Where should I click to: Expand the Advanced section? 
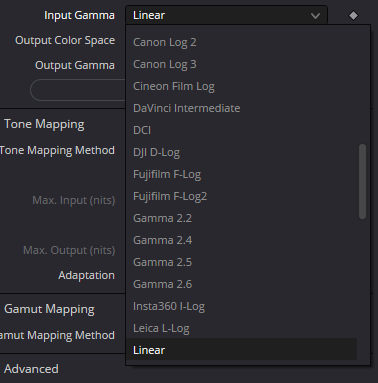[31, 369]
